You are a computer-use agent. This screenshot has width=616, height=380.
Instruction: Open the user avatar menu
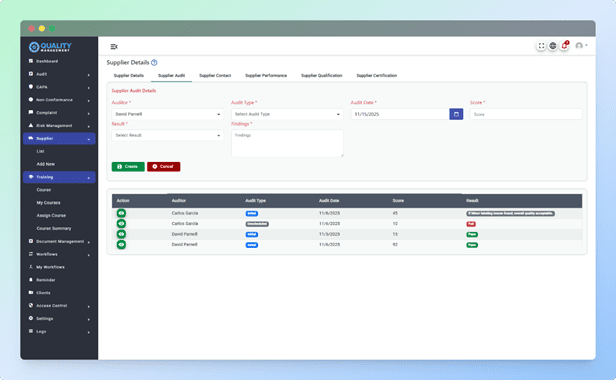click(581, 46)
